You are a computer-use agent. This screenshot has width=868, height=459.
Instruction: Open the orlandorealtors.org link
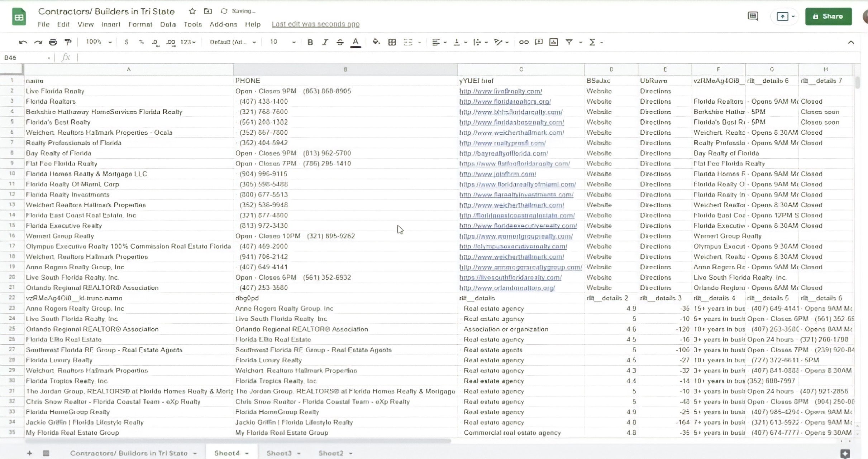click(x=507, y=288)
